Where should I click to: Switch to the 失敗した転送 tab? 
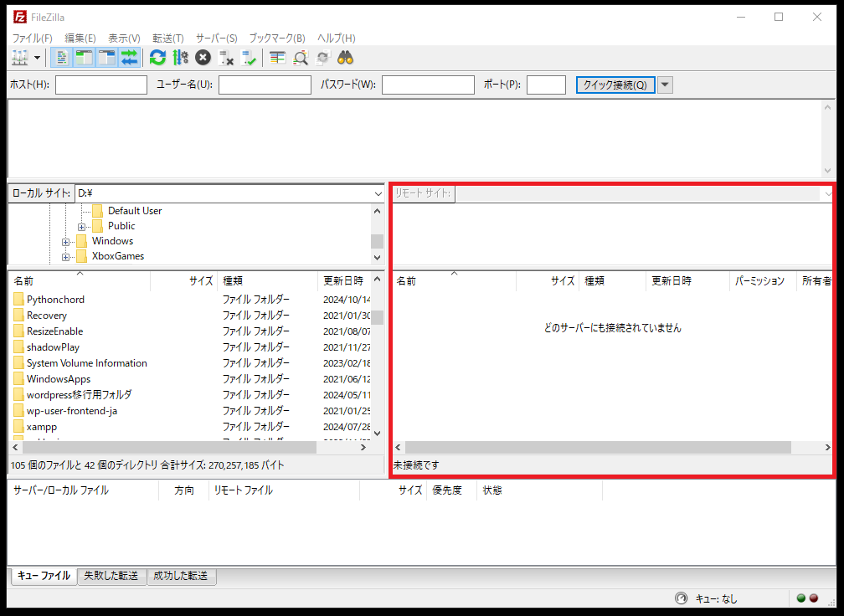[x=111, y=576]
